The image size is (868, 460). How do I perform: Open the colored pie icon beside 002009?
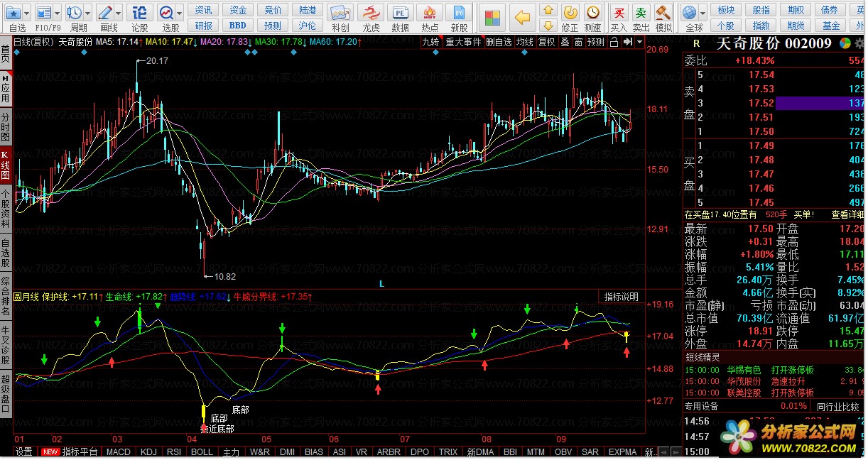tap(845, 43)
